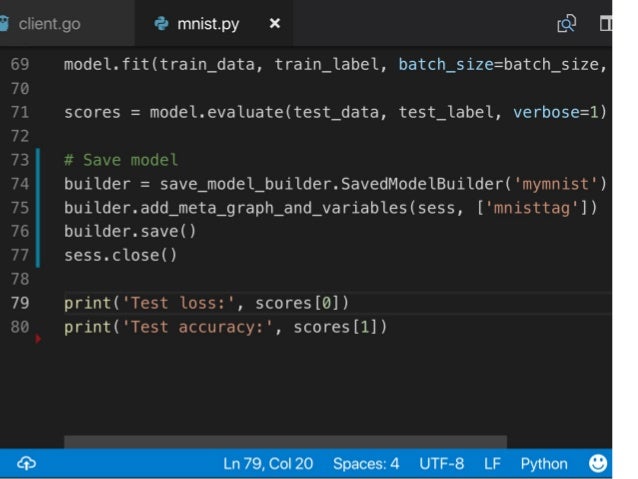
Task: Click line number 77 in the gutter
Action: 20,255
